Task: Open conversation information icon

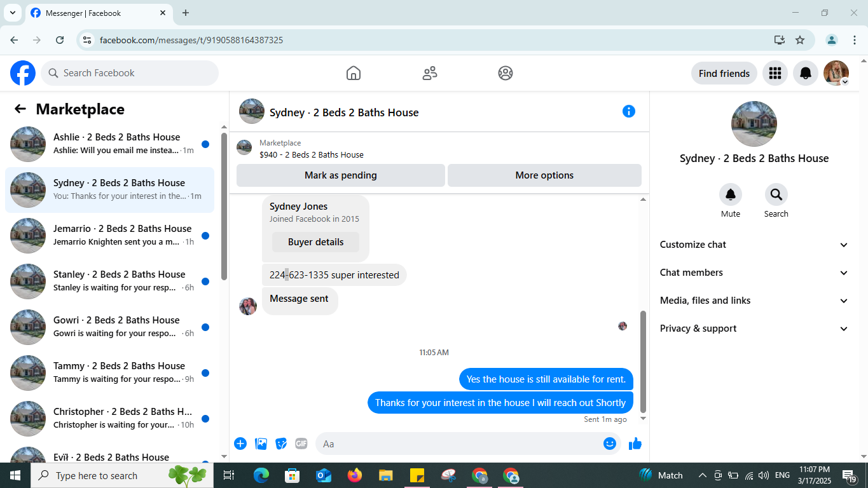Action: (629, 111)
